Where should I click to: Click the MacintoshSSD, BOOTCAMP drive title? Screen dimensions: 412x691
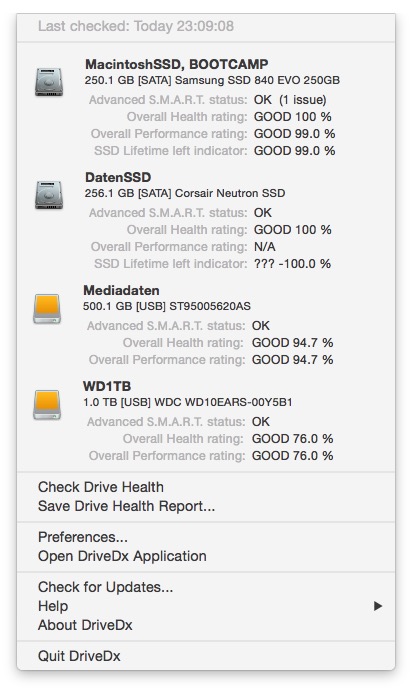point(177,64)
